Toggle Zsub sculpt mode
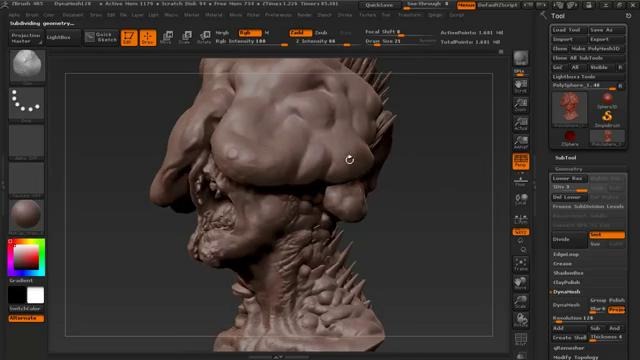 click(x=321, y=33)
